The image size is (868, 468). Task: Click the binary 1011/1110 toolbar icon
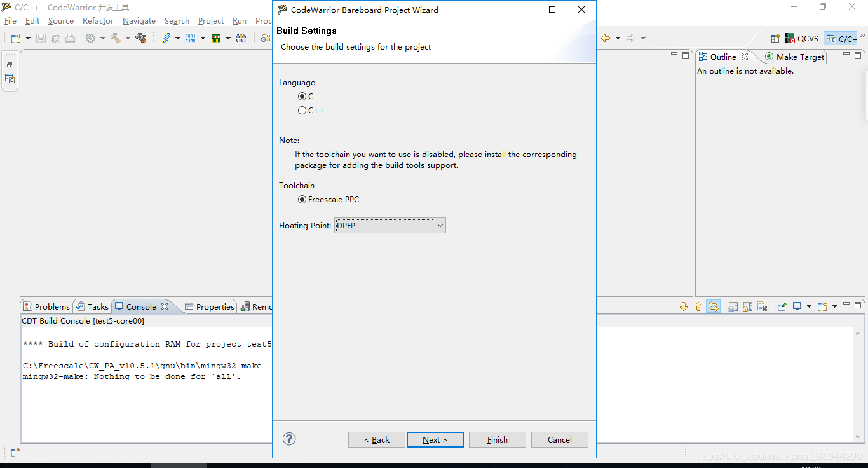191,38
